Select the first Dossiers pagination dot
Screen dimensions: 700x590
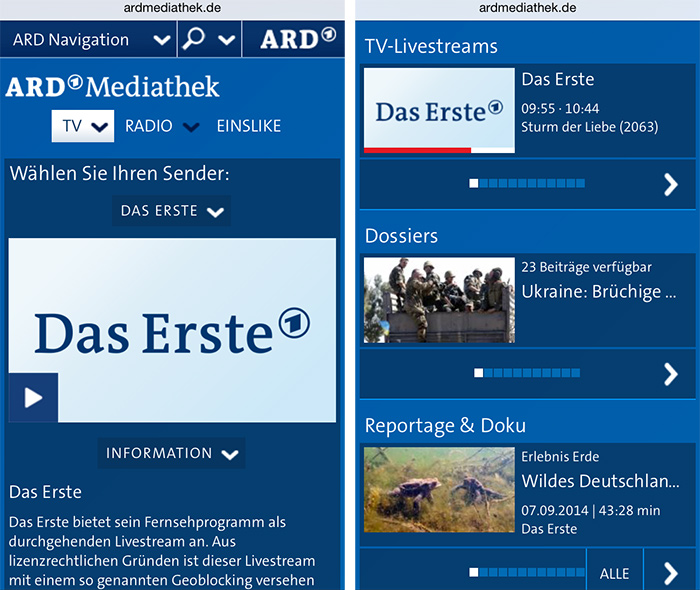point(479,373)
